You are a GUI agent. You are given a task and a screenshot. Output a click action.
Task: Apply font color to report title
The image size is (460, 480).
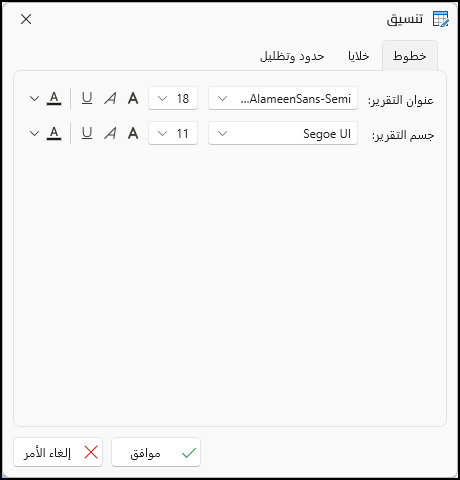54,98
